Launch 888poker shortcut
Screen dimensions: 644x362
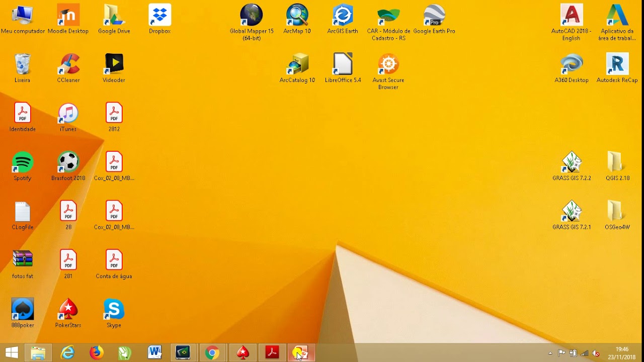(23, 313)
